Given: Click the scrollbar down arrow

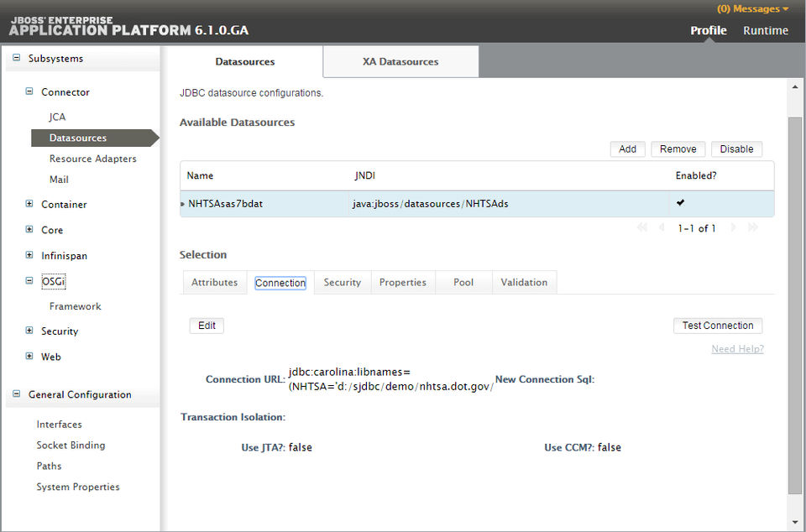Looking at the screenshot, I should point(795,523).
